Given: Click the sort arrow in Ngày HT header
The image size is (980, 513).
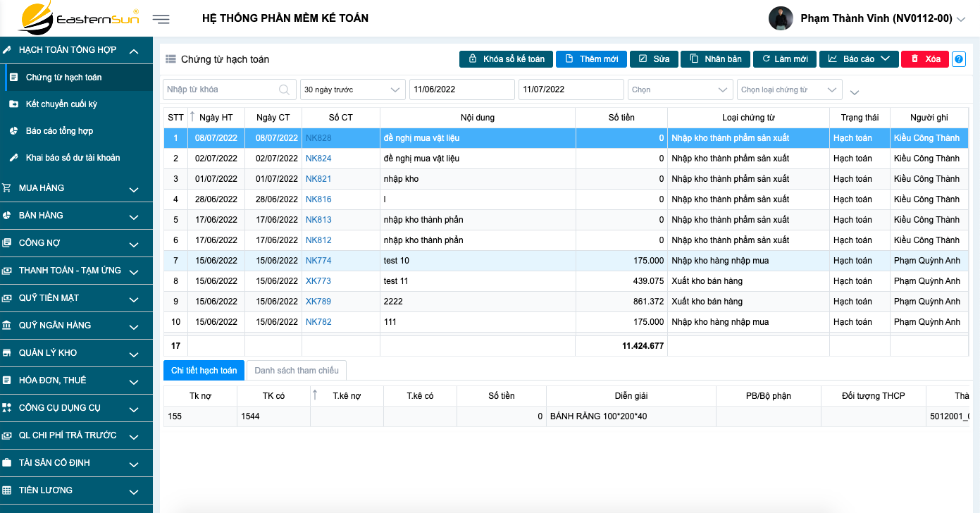Looking at the screenshot, I should click(x=193, y=117).
